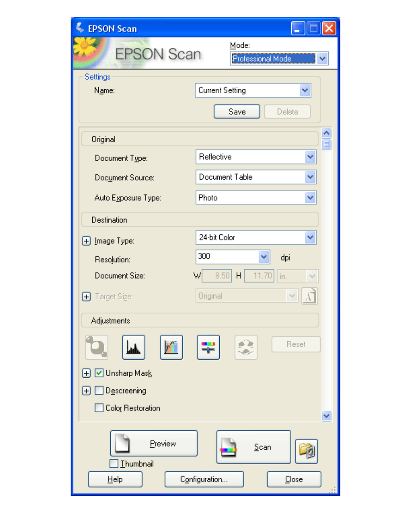Expand the Image Type options

click(x=87, y=241)
